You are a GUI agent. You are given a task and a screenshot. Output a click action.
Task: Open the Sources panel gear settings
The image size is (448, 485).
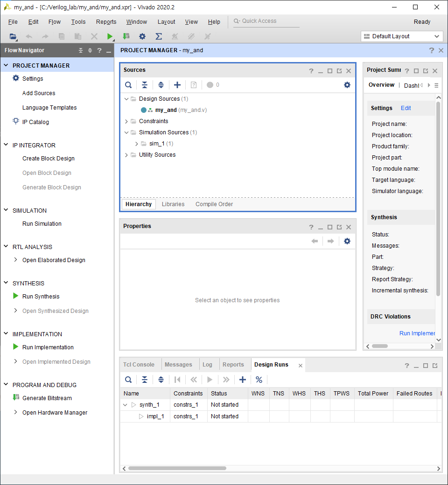tap(347, 85)
